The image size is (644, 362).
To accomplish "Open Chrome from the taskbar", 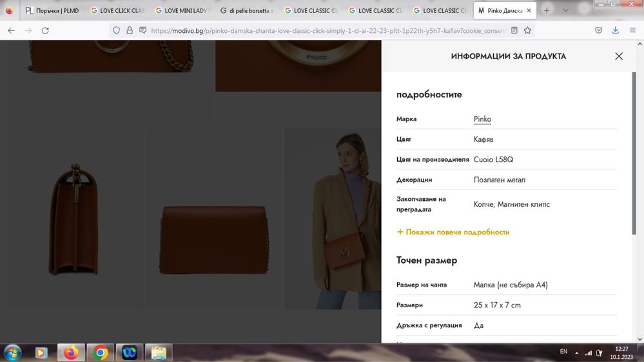I will point(100,352).
